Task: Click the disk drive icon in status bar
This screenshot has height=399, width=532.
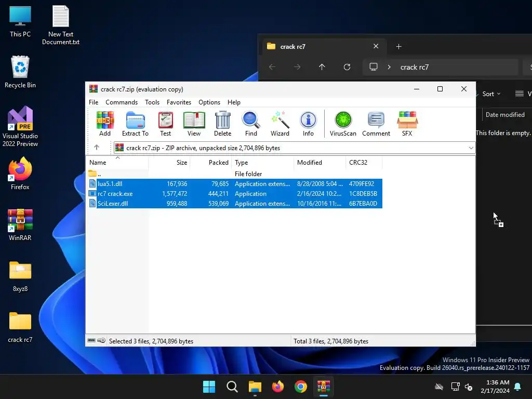Action: pos(91,340)
